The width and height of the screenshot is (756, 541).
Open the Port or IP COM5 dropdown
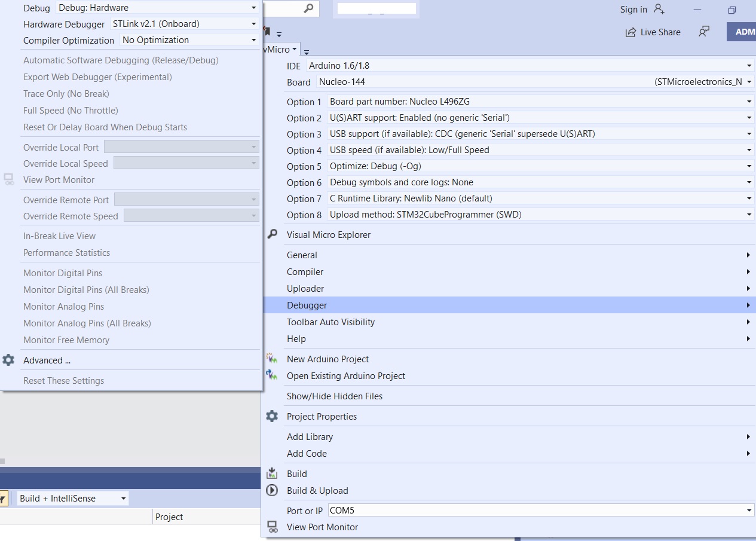(541, 511)
